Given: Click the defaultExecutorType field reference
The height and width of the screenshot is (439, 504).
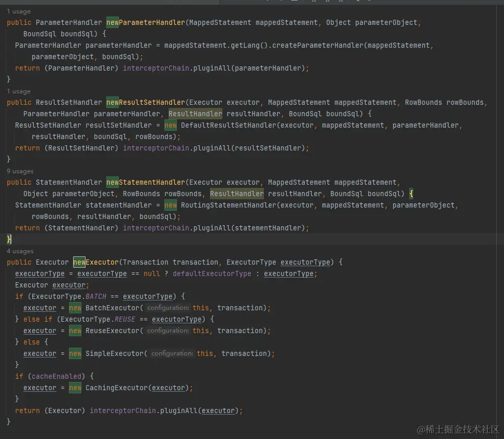Looking at the screenshot, I should point(212,273).
